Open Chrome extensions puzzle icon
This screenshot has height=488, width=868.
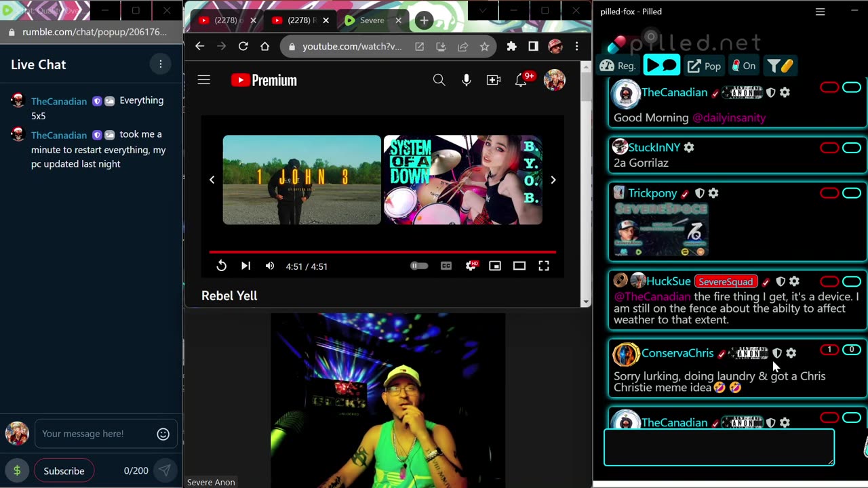pyautogui.click(x=511, y=46)
